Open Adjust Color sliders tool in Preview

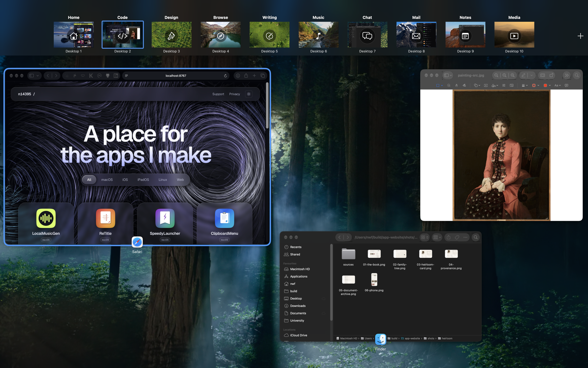coord(504,85)
